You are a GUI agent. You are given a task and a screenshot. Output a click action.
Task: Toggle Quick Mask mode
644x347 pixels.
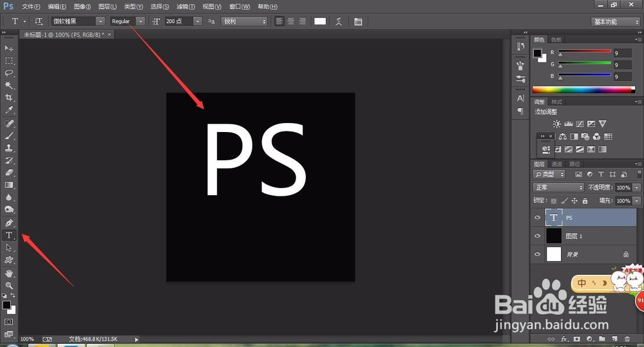[8, 322]
